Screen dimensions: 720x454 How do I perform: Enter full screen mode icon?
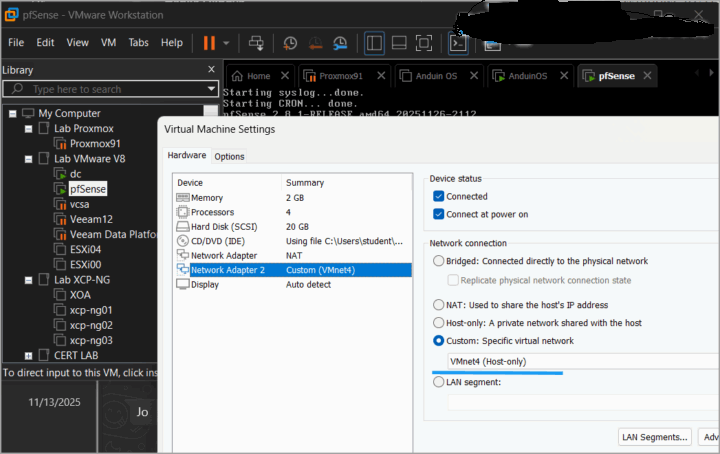pyautogui.click(x=423, y=43)
